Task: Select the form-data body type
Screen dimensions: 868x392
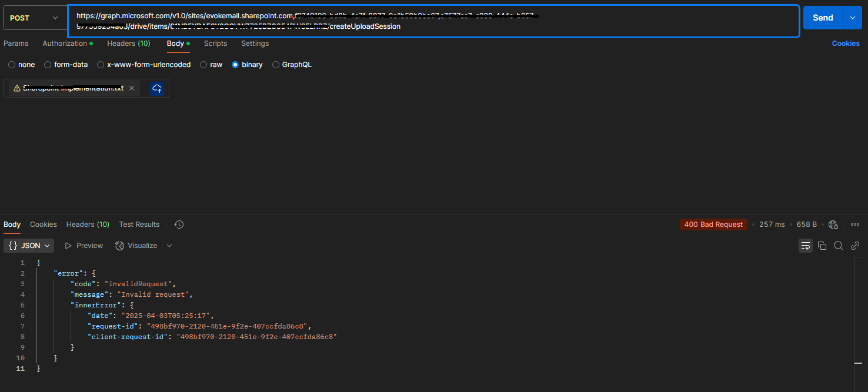Action: point(66,65)
